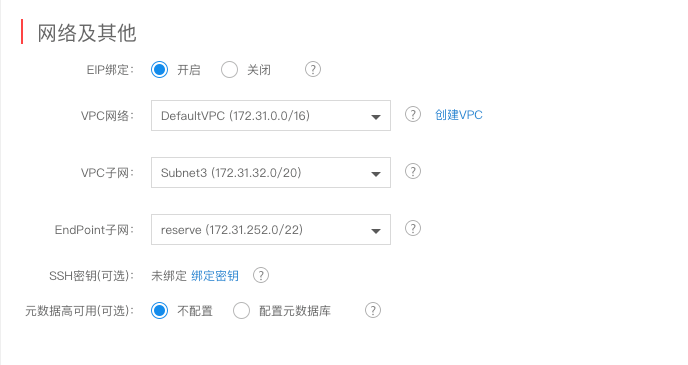Open help tooltip for EIP绑定
Viewport: 688px width, 365px height.
(313, 69)
